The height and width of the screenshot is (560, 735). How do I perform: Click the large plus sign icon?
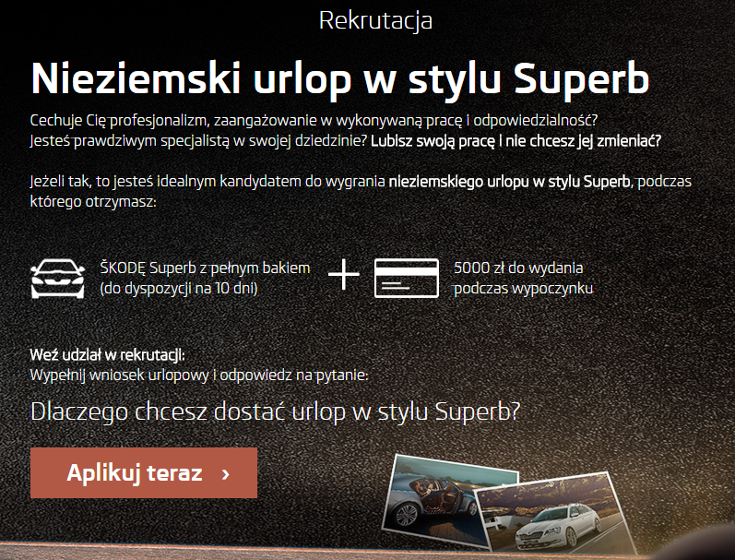coord(344,274)
